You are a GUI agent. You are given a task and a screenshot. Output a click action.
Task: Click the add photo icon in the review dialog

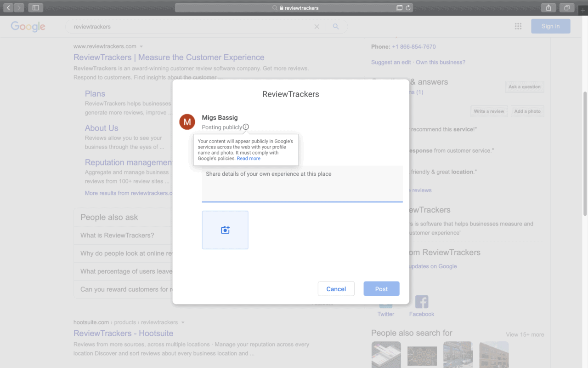point(225,230)
